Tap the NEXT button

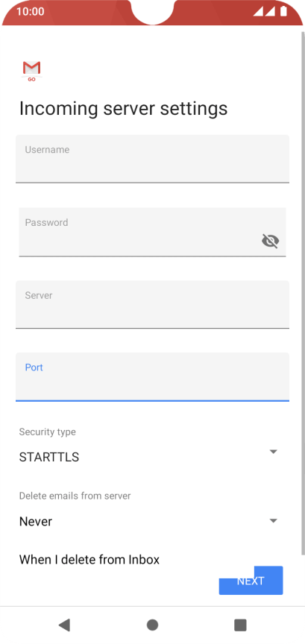tap(251, 581)
